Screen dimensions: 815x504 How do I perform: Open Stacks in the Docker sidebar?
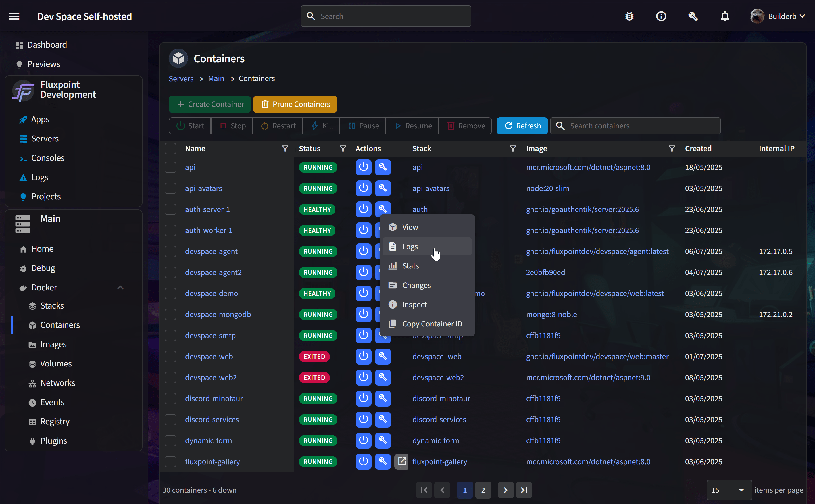52,306
